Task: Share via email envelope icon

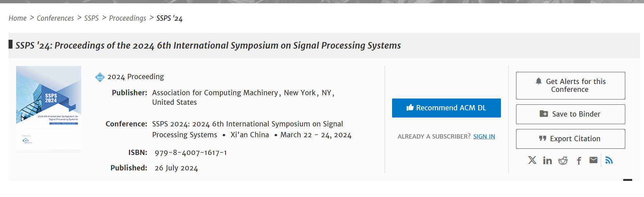Action: click(x=593, y=160)
